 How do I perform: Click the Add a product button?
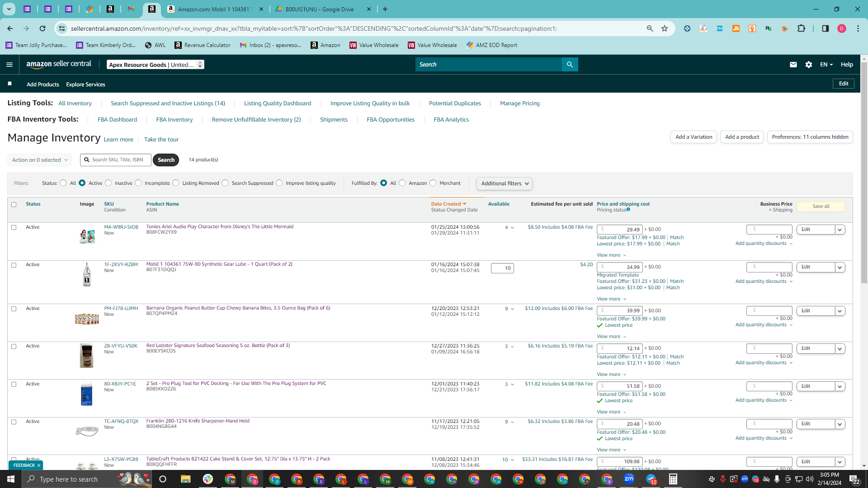point(742,137)
